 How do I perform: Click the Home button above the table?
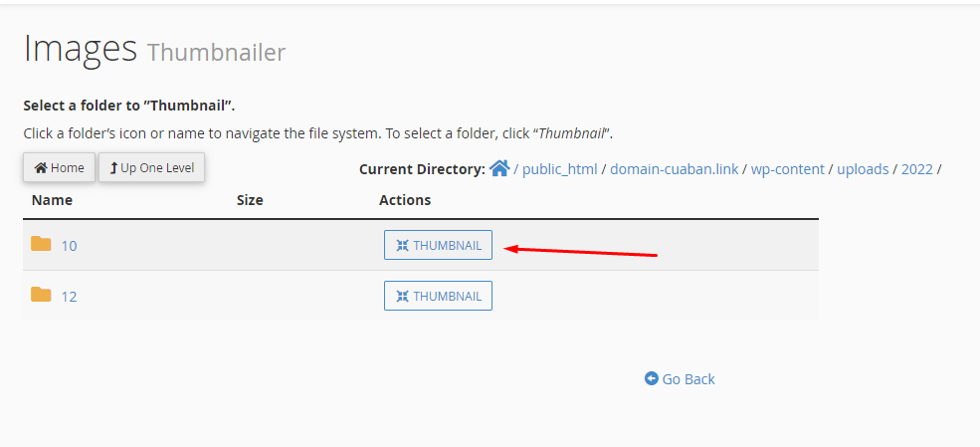[60, 167]
